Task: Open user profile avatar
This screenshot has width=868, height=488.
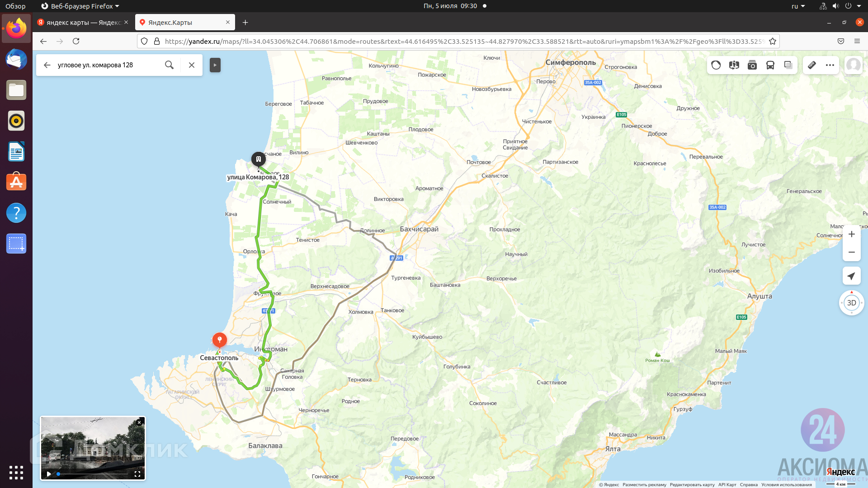Action: pyautogui.click(x=853, y=65)
